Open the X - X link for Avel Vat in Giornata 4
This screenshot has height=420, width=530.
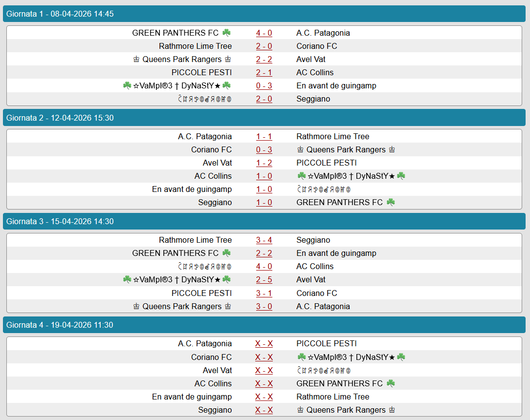264,371
